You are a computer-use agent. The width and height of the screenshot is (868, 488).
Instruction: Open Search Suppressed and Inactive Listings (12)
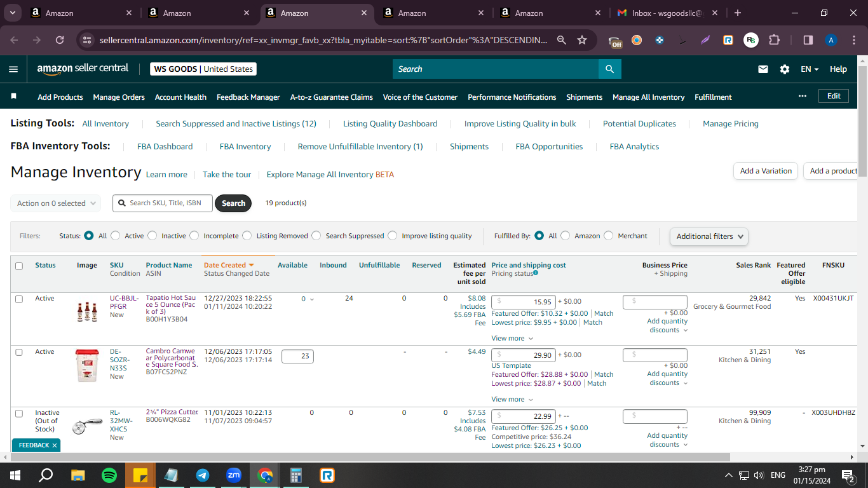point(236,124)
